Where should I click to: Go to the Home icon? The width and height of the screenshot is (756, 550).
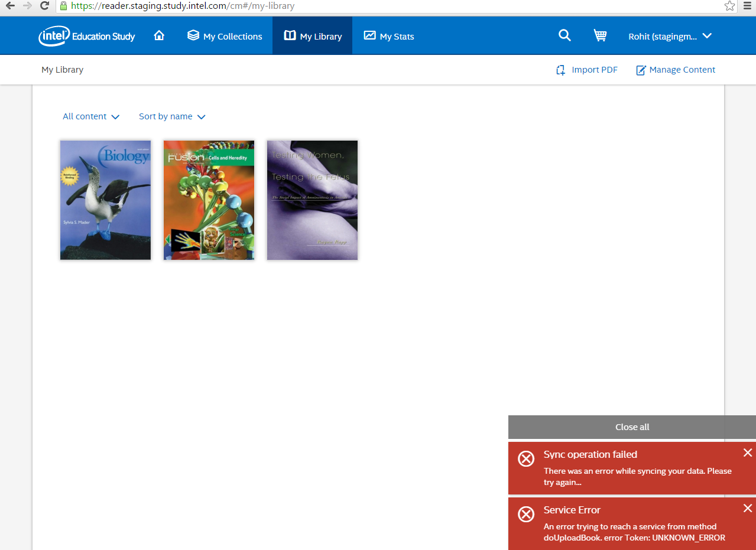159,35
